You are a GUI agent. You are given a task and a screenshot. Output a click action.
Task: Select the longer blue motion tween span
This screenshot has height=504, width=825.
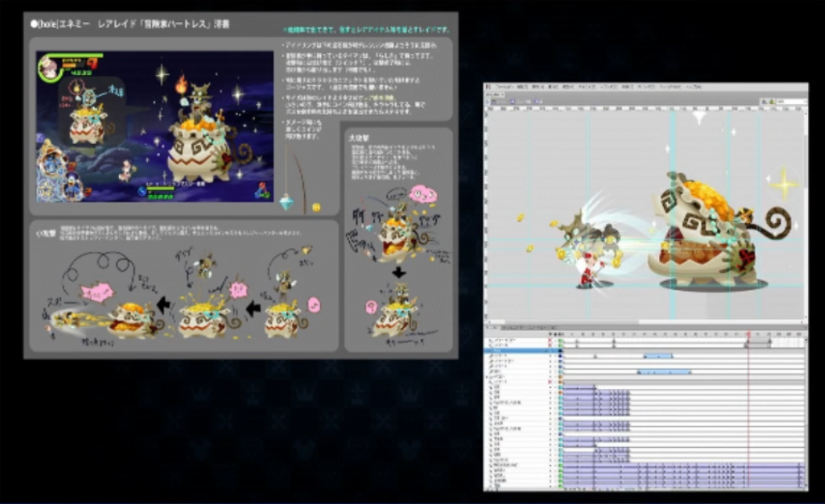click(664, 372)
